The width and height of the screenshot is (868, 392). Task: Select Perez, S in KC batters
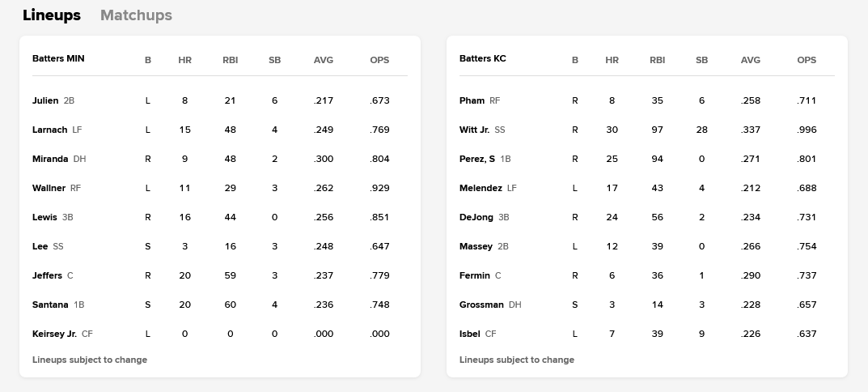click(477, 159)
